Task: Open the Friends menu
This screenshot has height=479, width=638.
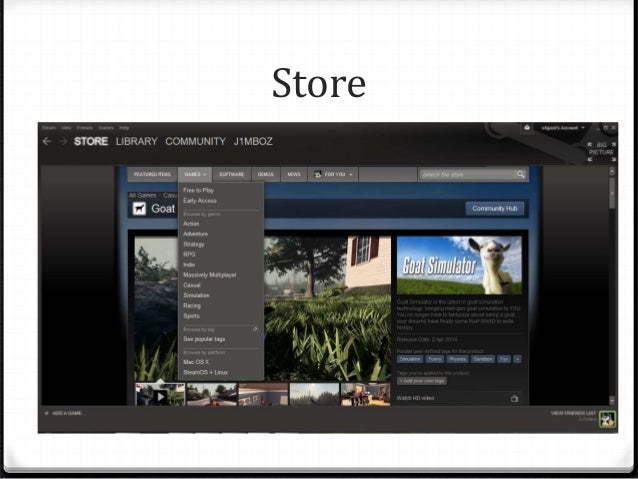Action: point(85,128)
